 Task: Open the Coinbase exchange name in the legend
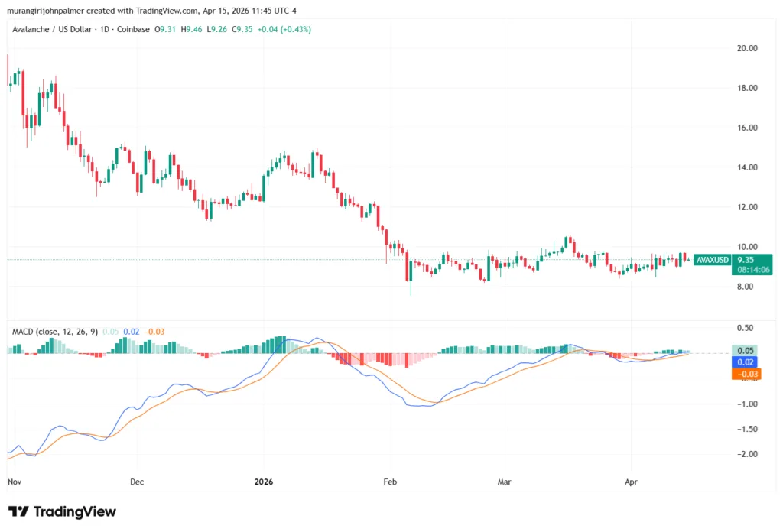click(132, 29)
